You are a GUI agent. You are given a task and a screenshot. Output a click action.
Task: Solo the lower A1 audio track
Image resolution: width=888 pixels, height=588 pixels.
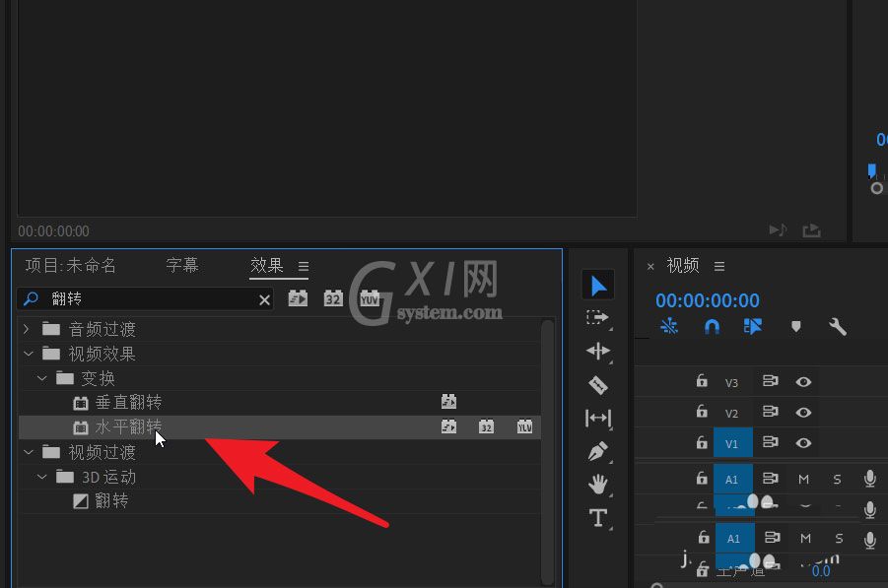point(839,538)
